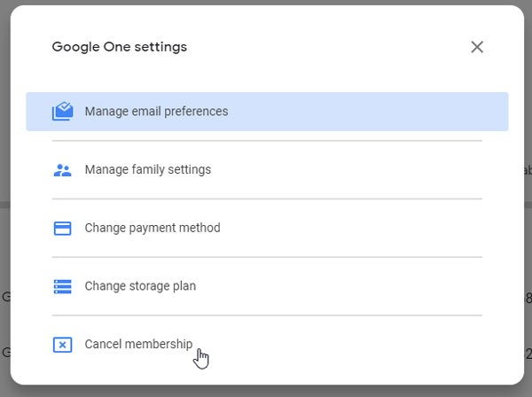This screenshot has height=397, width=532.
Task: Choose Change payment method text
Action: tap(152, 228)
